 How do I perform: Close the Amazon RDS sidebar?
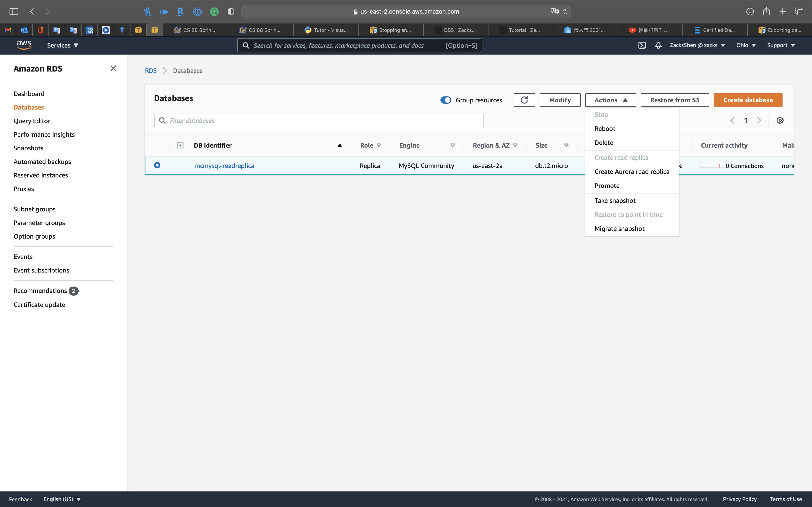point(113,68)
